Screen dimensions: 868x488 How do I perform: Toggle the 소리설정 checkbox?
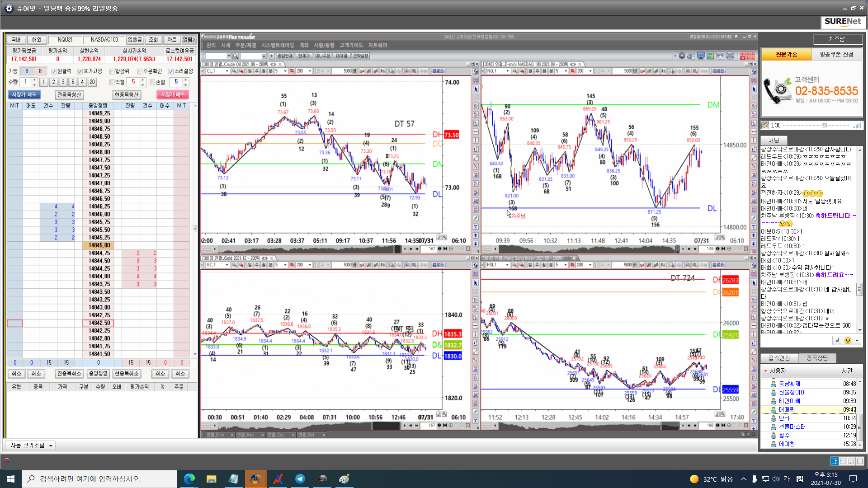[x=171, y=71]
